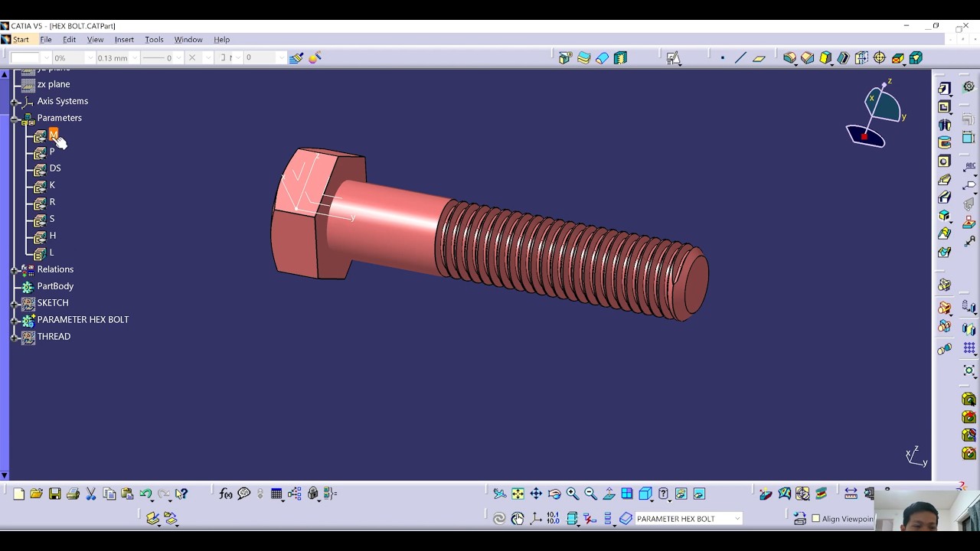Copy selection with the copy icon
Viewport: 980px width, 551px height.
pyautogui.click(x=109, y=494)
